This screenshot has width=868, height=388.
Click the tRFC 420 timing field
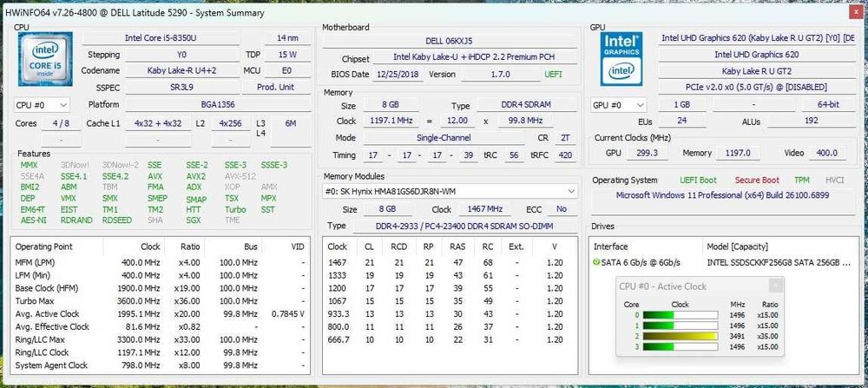[565, 155]
